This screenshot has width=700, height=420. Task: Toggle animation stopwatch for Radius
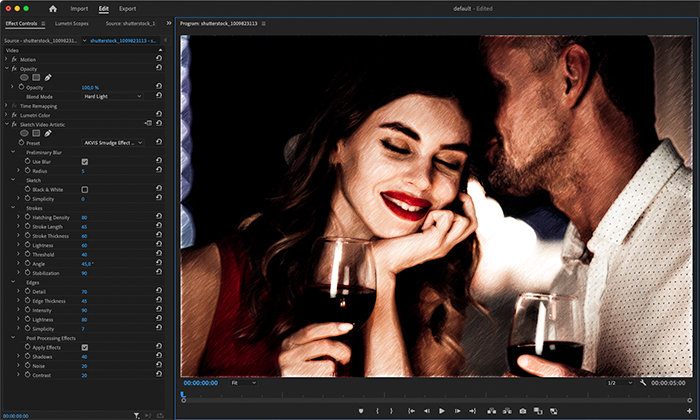[27, 170]
